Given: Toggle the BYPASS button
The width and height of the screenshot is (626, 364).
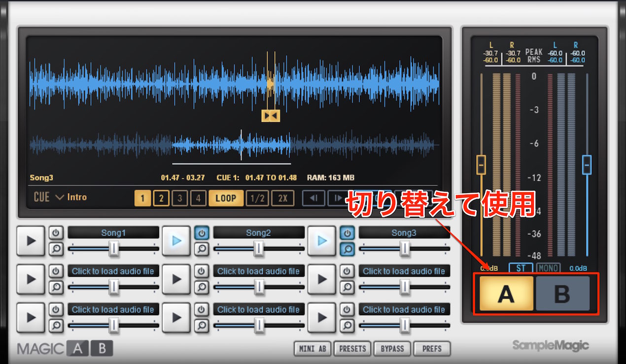Looking at the screenshot, I should [392, 349].
